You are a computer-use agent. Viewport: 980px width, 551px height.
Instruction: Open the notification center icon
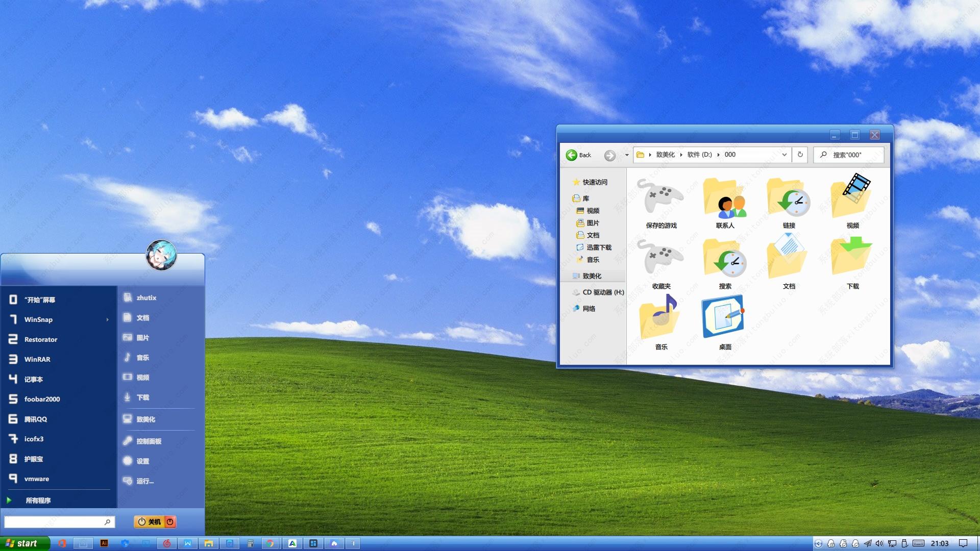click(963, 543)
